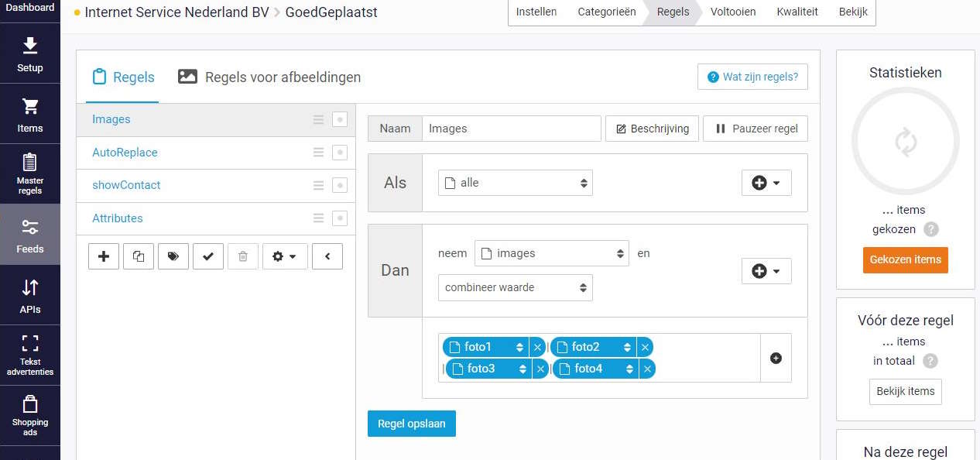Open the foto3 field selector

(x=489, y=369)
